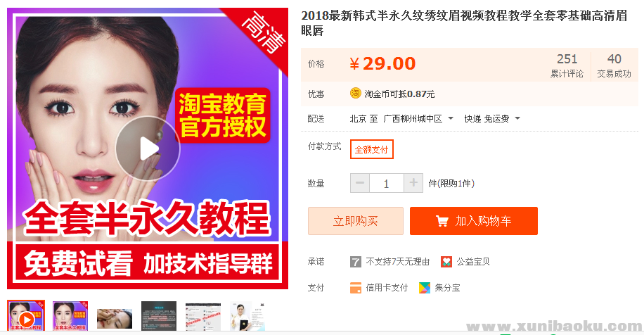644x335 pixels.
Task: Play the product video on main image
Action: click(x=148, y=148)
